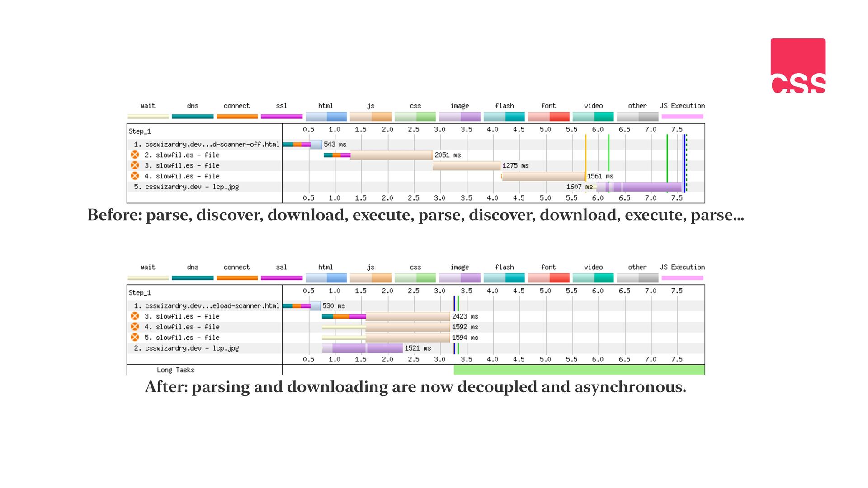Click the video swatch in the After chart legend

point(593,278)
